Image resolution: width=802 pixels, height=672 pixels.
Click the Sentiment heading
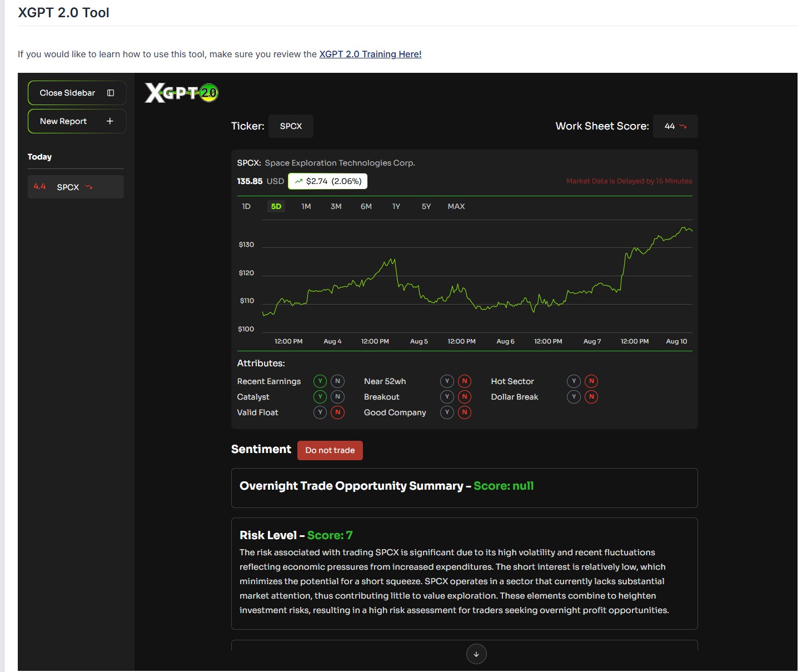261,449
